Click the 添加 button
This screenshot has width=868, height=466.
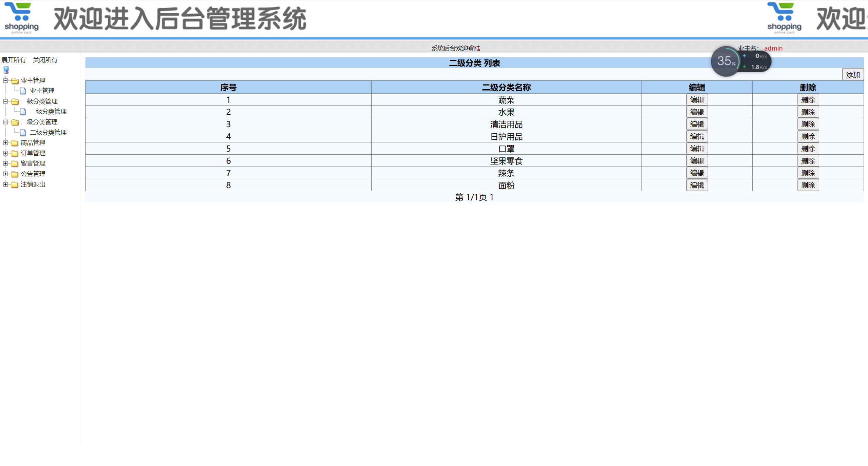tap(852, 74)
